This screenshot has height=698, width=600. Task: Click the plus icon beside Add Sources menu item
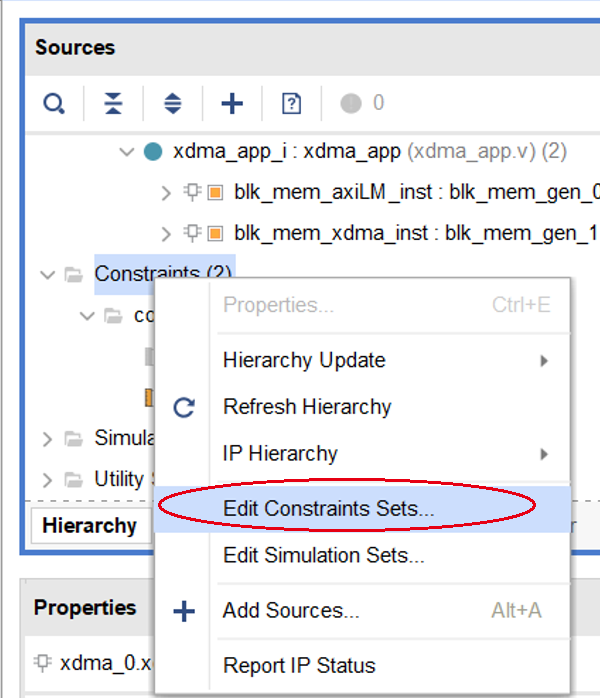coord(184,611)
